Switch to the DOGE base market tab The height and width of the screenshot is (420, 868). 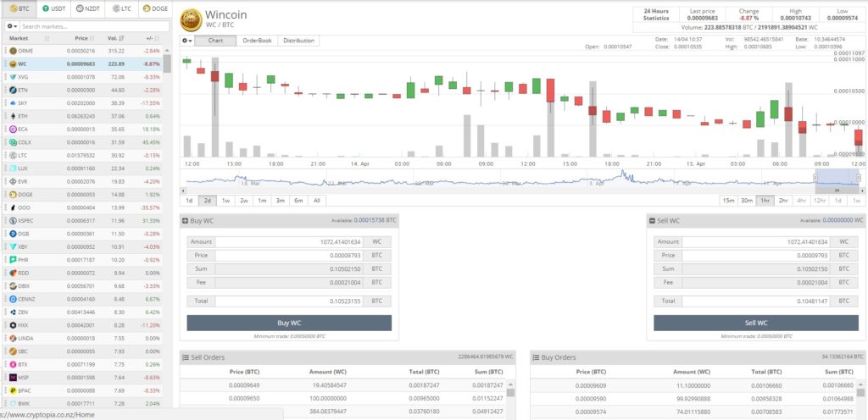click(x=155, y=8)
